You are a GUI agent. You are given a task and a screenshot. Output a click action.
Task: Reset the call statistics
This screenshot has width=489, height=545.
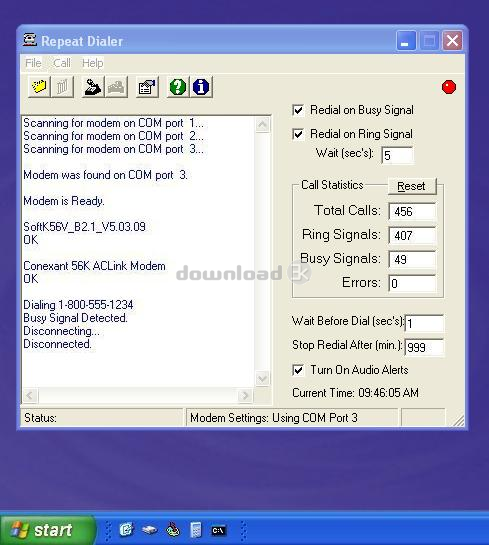(x=411, y=186)
